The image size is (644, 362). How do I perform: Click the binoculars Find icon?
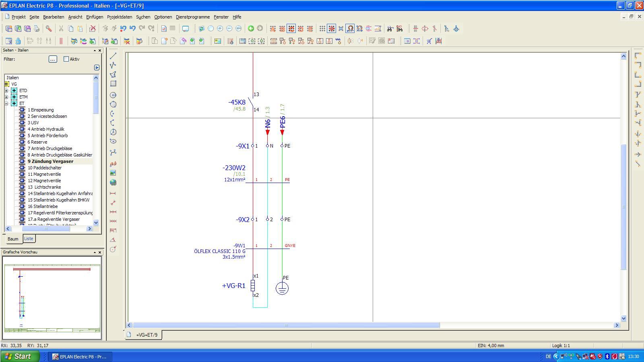pyautogui.click(x=390, y=29)
